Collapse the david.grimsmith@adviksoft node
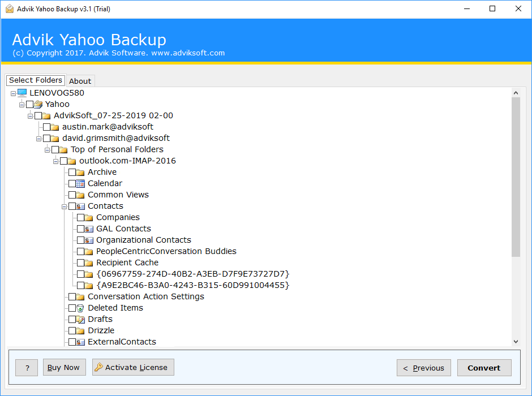This screenshot has width=532, height=396. (38, 139)
